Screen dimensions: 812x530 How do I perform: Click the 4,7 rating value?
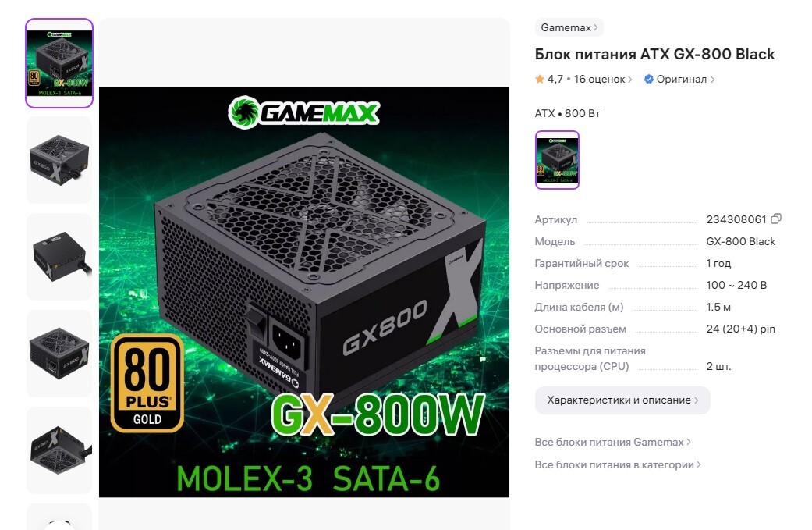point(555,80)
